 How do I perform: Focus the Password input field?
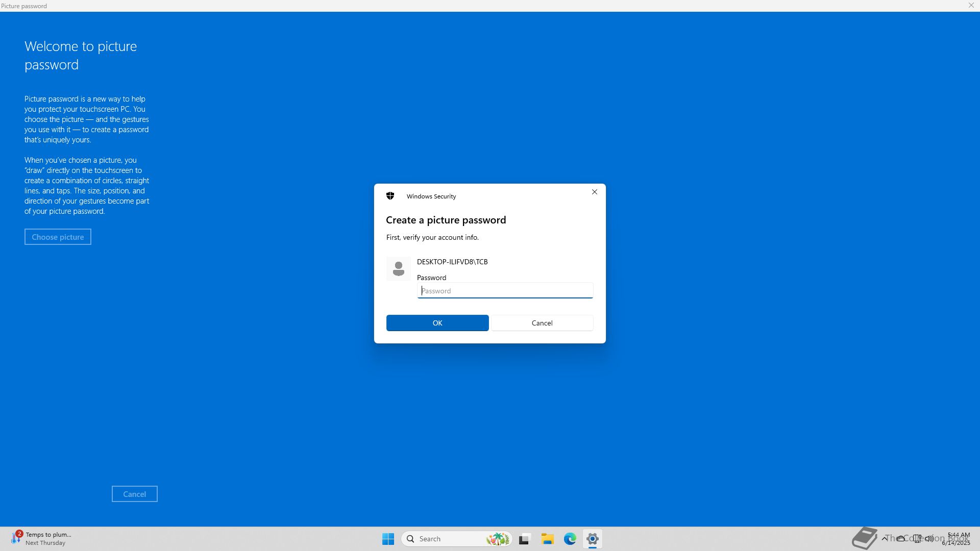(x=504, y=291)
